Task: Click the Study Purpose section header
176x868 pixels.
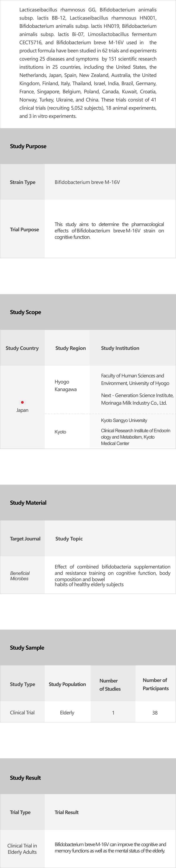Action: point(28,146)
